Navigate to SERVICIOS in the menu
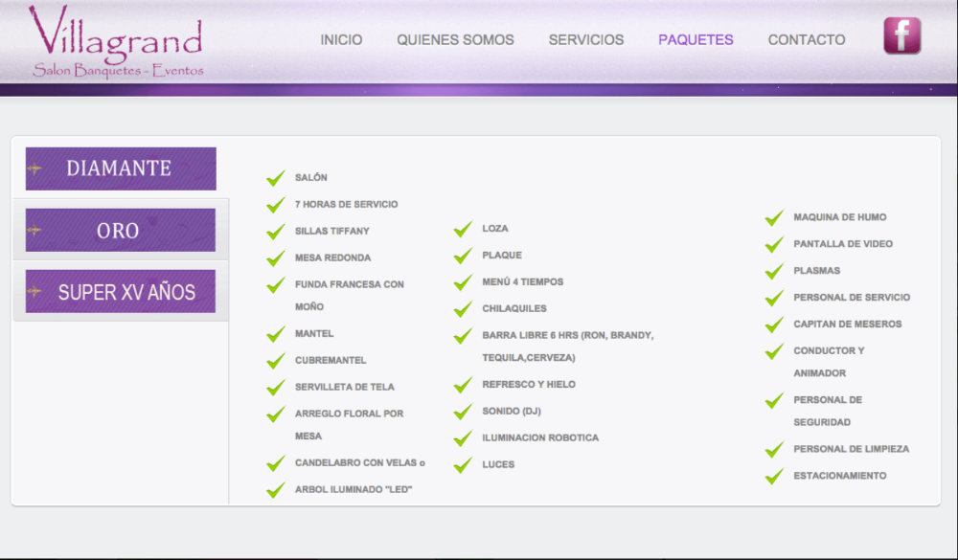Screen dimensions: 958x560 click(585, 40)
